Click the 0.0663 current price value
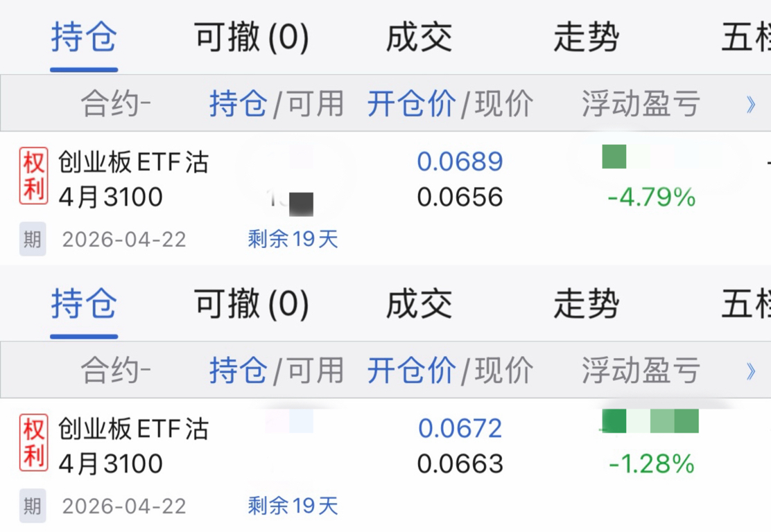The height and width of the screenshot is (532, 771). (460, 463)
